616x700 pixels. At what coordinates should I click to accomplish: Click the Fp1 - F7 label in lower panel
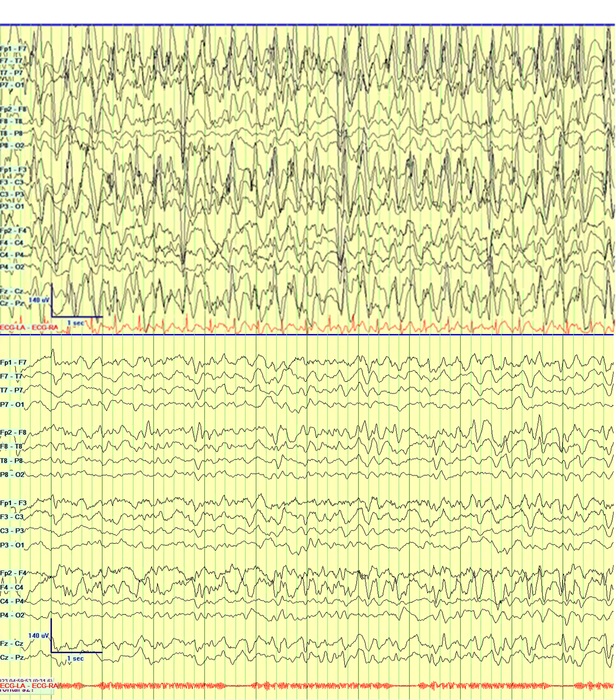pos(13,362)
